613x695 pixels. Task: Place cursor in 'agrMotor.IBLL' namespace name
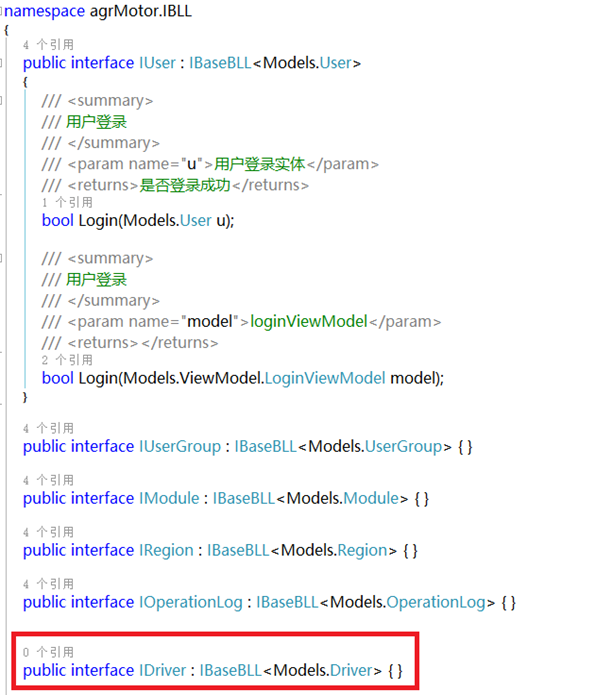coord(141,11)
